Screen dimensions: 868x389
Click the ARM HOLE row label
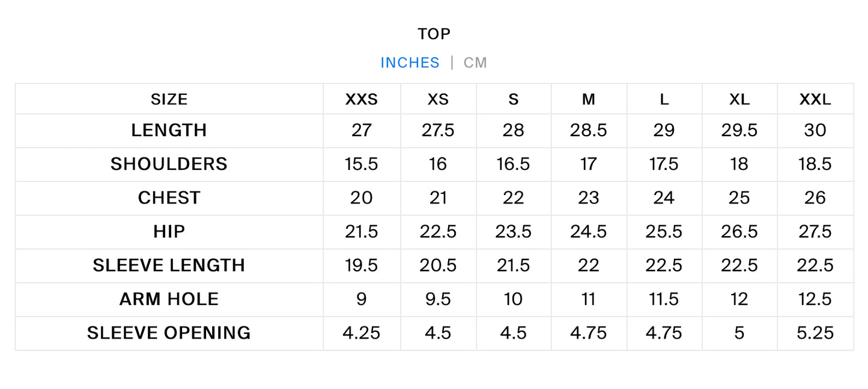169,299
